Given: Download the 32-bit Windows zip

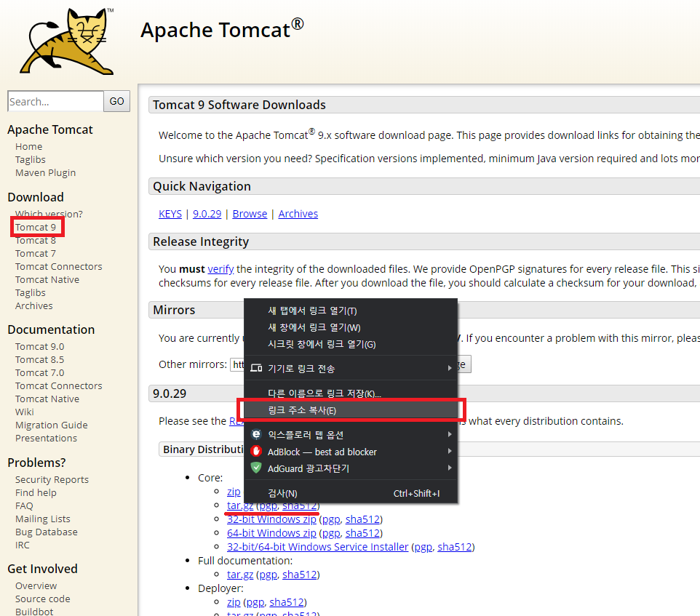Looking at the screenshot, I should [271, 519].
